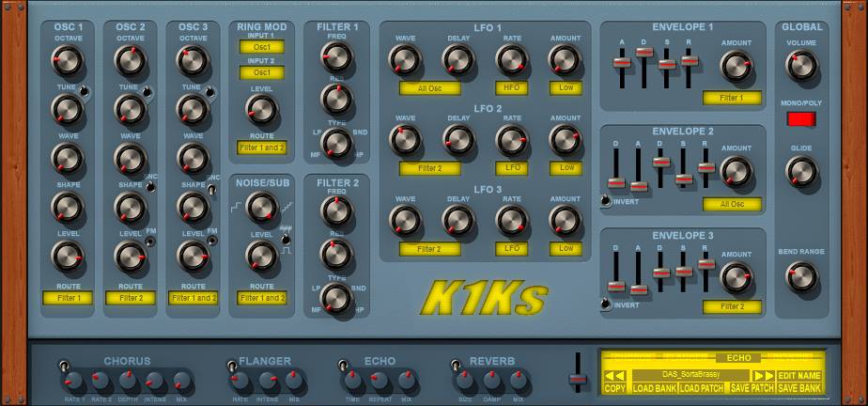This screenshot has width=868, height=406.
Task: Click the next patch arrow button
Action: [763, 375]
